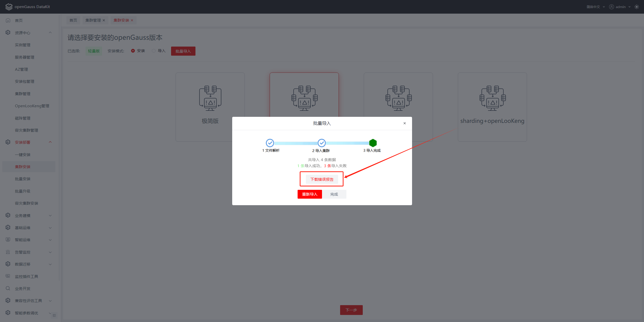Click the step 1 文件解析 checkmark circle
This screenshot has width=644, height=322.
click(x=270, y=143)
